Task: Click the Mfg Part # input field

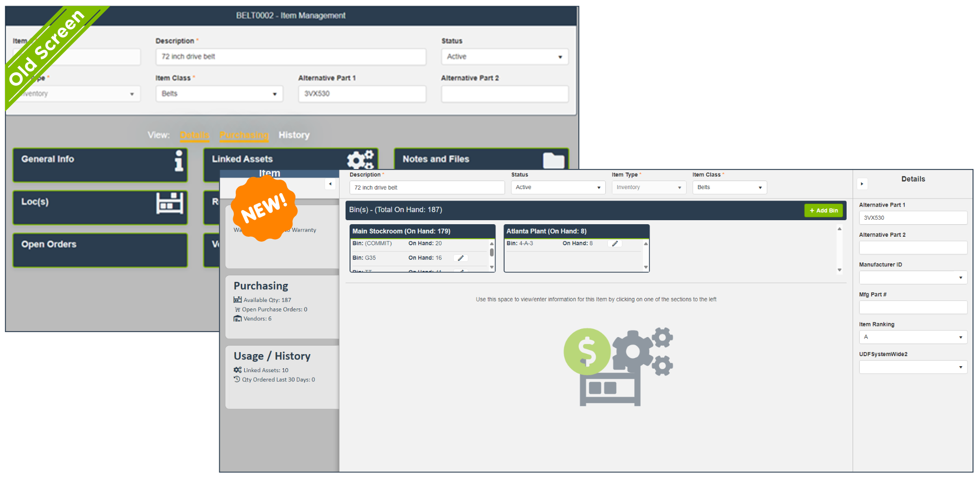Action: 912,307
